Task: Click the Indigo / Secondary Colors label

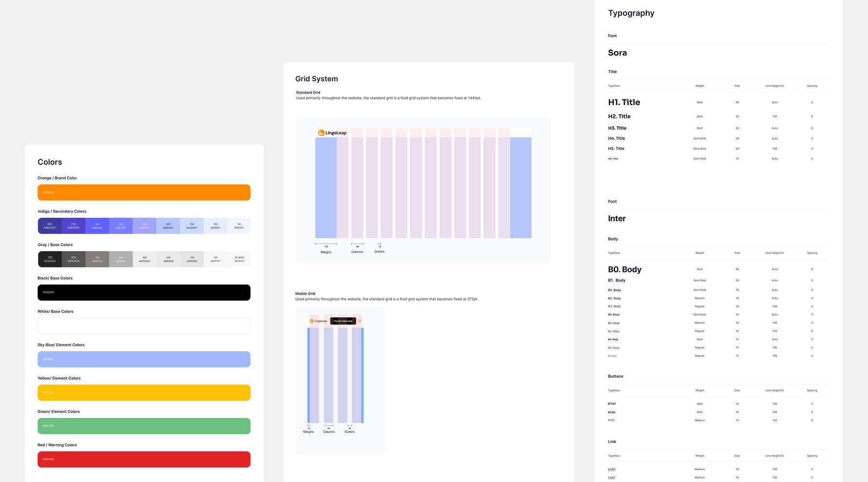Action: [62, 211]
